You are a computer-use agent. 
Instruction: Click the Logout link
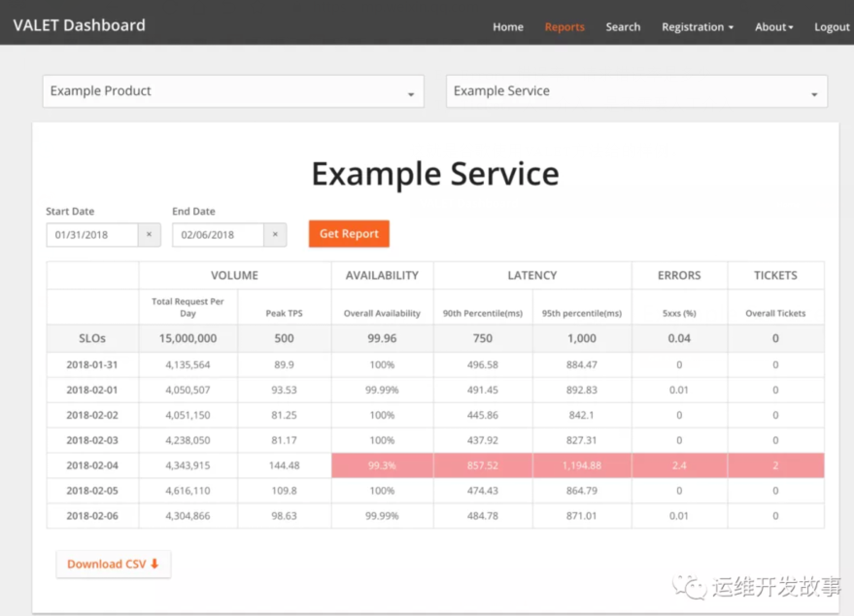pyautogui.click(x=832, y=27)
